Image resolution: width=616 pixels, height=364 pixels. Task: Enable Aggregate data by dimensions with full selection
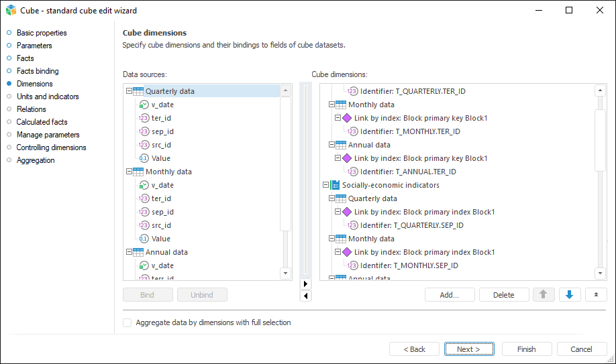click(x=127, y=322)
